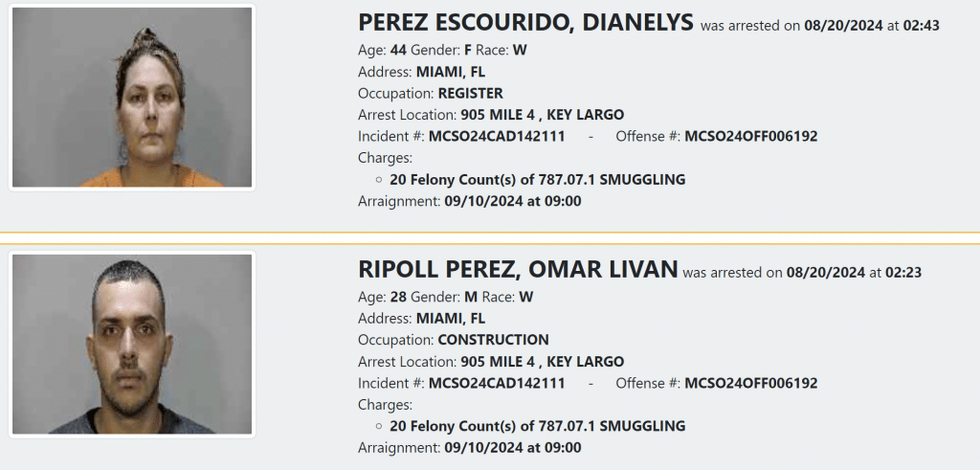Open the mugshot thumbnail beside Ripoll Perez entry
Screen dimensions: 980x470
coord(132,345)
